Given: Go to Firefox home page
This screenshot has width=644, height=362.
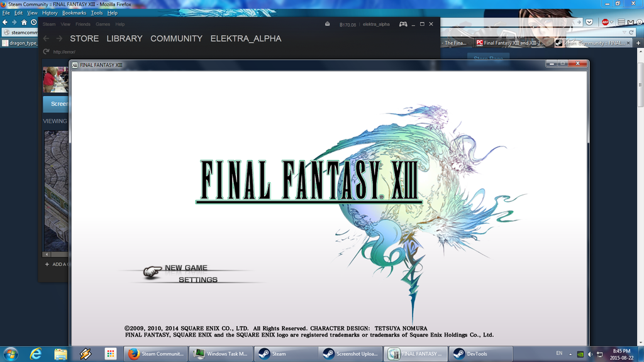Looking at the screenshot, I should (25, 22).
